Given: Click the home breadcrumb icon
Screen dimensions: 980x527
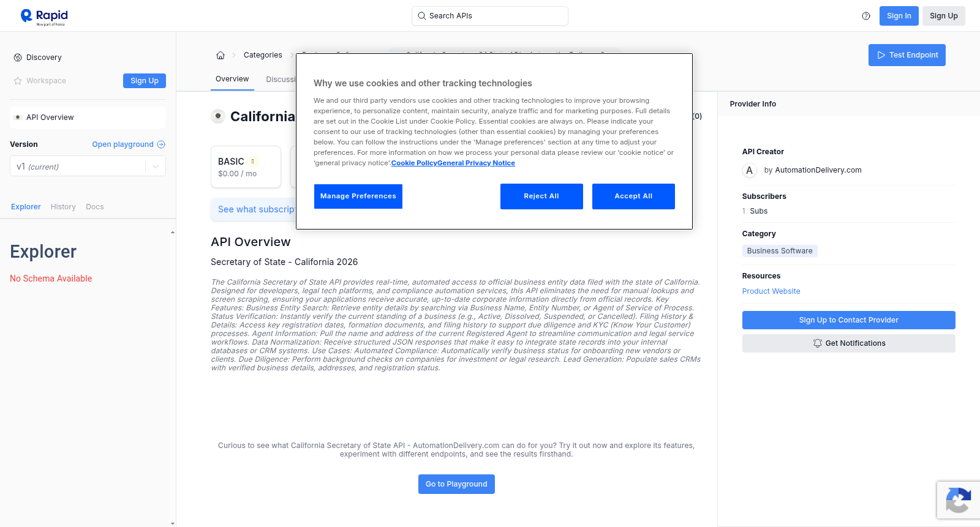Looking at the screenshot, I should [x=221, y=55].
